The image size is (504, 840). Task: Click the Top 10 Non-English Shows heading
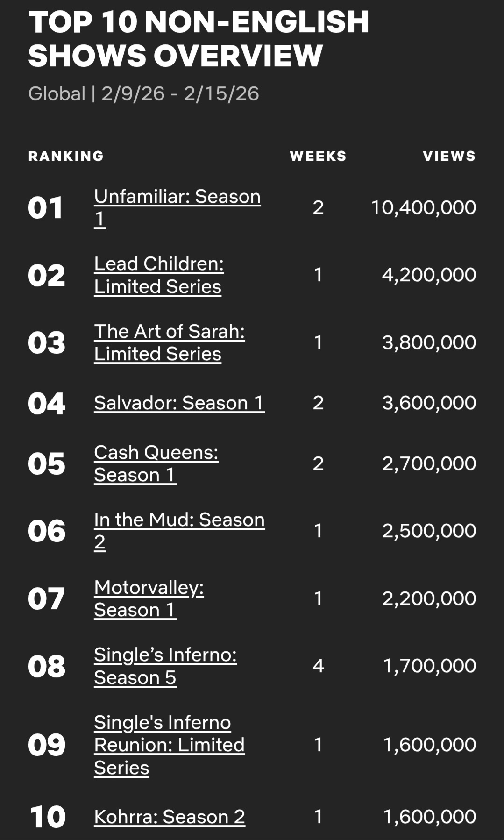(198, 39)
